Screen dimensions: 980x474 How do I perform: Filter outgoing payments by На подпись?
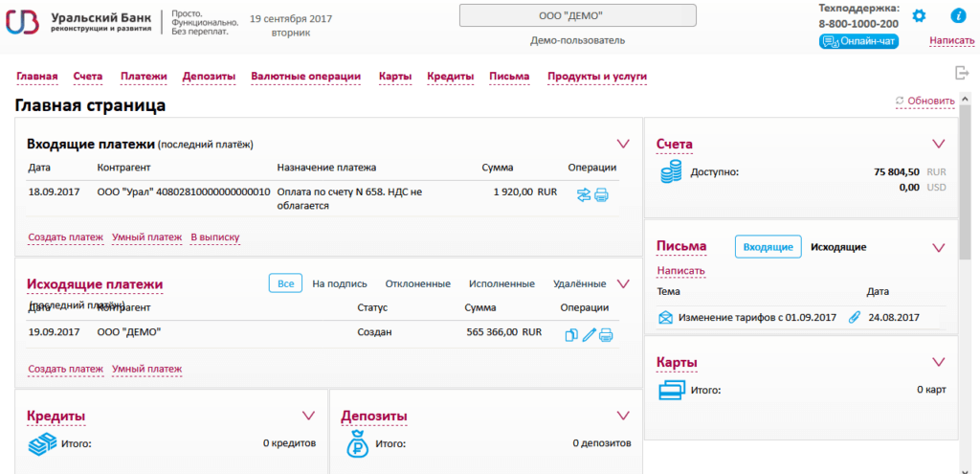click(x=339, y=283)
